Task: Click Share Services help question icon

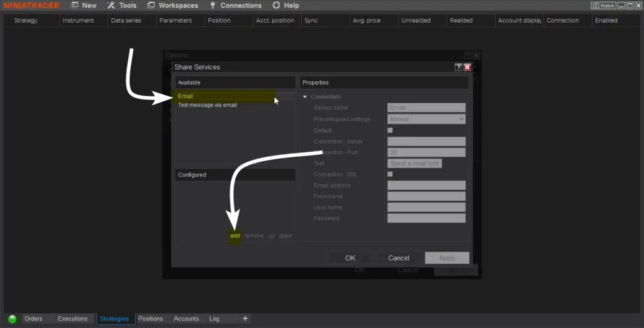Action: click(x=458, y=67)
